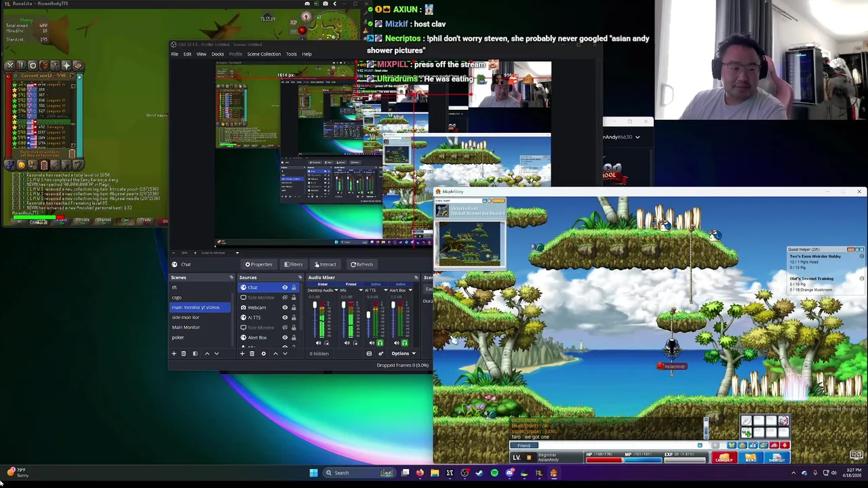This screenshot has height=488, width=868.
Task: Open Alert Box channel dropdown
Action: pyautogui.click(x=410, y=290)
